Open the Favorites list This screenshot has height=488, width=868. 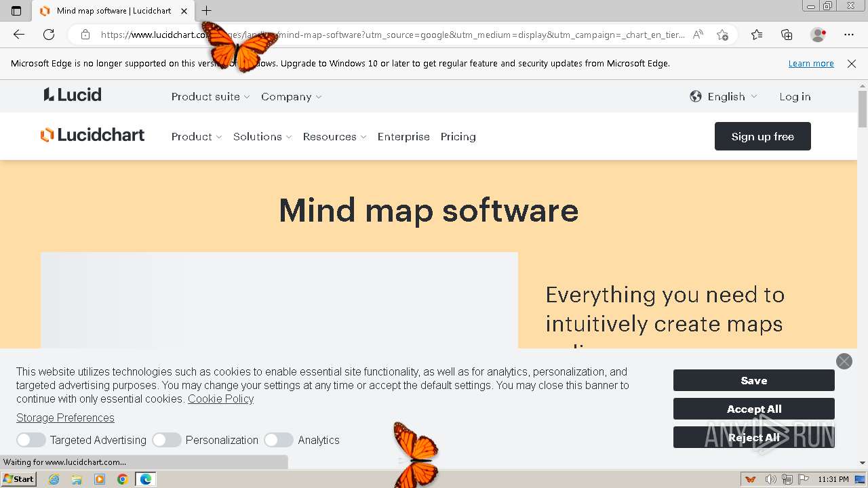[757, 35]
